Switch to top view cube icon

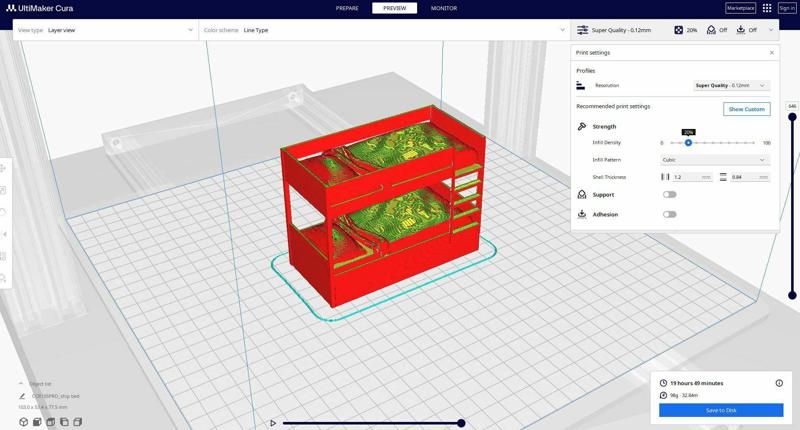click(51, 422)
